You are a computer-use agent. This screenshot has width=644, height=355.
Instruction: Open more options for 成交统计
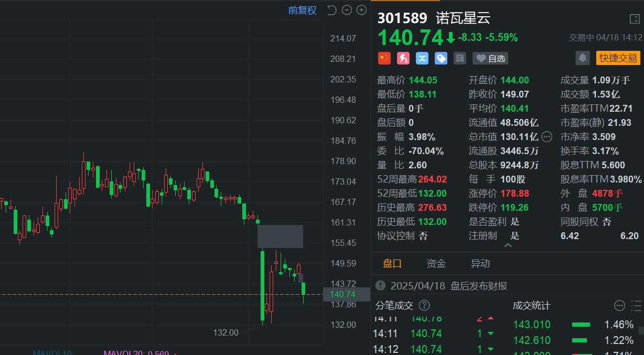click(x=620, y=306)
